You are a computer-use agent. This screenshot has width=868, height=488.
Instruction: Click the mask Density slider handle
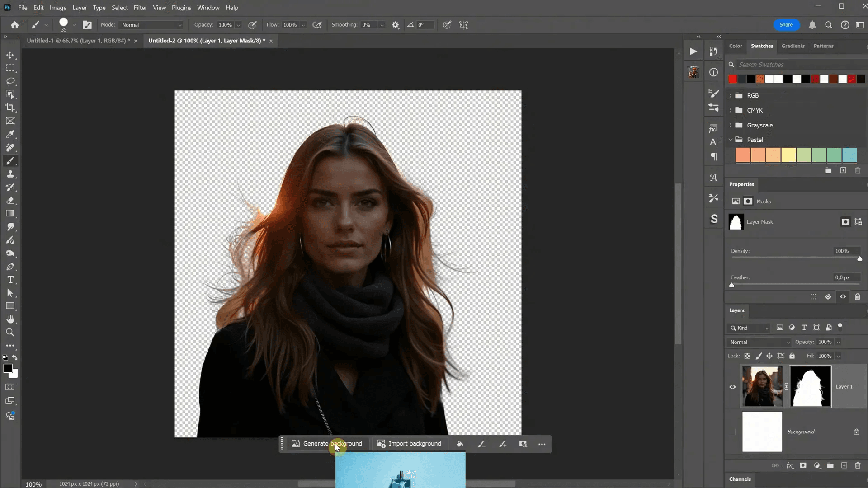[x=859, y=258]
